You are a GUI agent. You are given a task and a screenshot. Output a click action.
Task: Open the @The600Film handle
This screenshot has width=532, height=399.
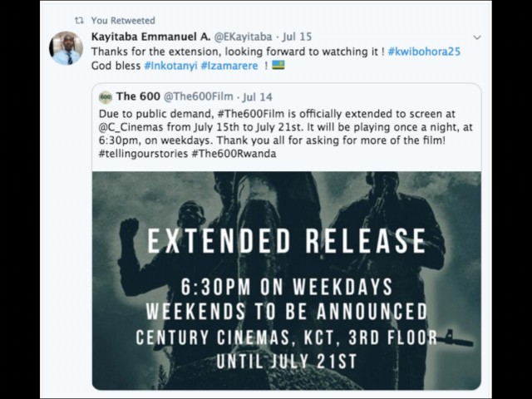[x=199, y=96]
